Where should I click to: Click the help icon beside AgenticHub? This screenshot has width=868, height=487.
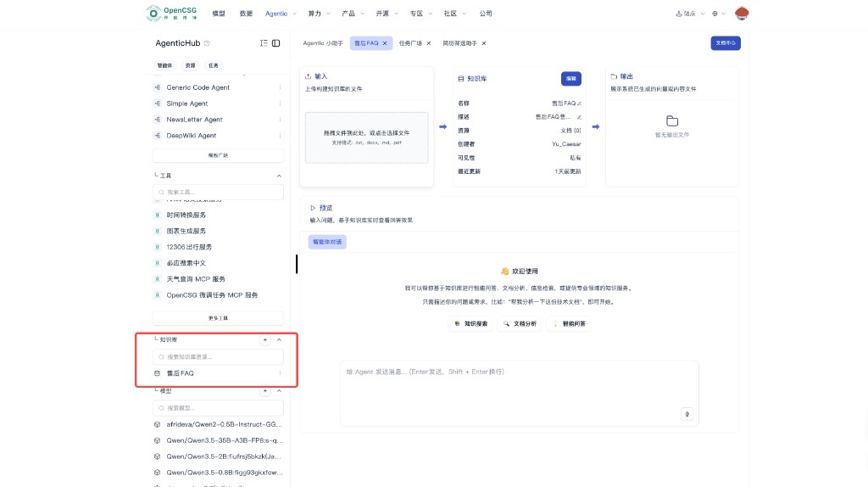(x=207, y=43)
